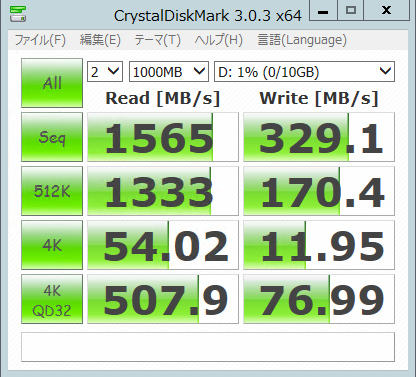Open the ファイル(F) menu
Viewport: 416px width, 377px height.
(40, 40)
